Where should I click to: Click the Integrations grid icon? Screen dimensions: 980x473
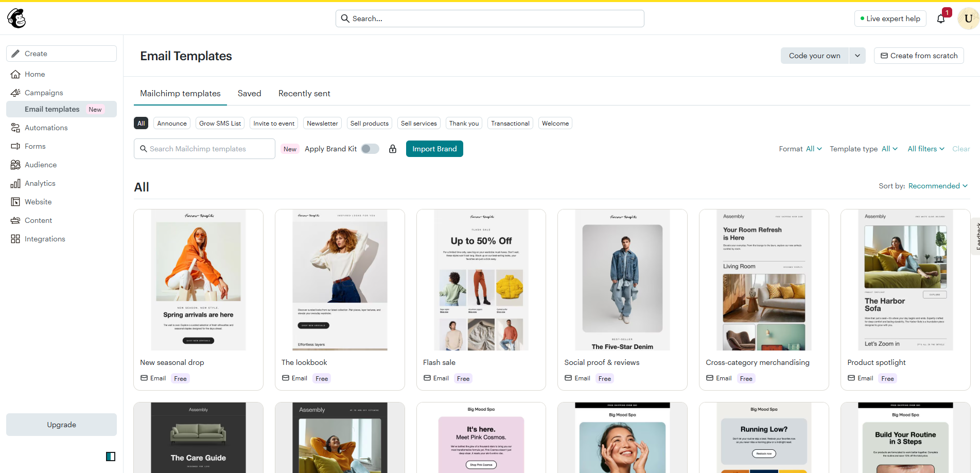pyautogui.click(x=15, y=239)
